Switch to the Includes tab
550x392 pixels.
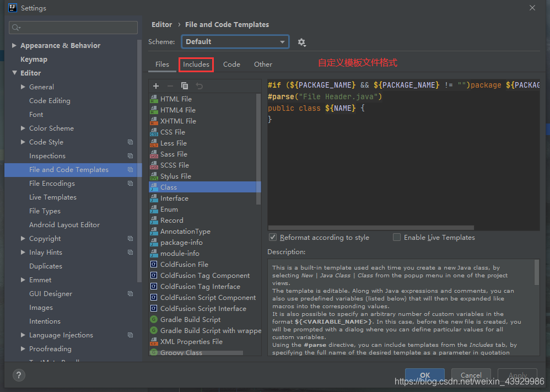click(196, 64)
